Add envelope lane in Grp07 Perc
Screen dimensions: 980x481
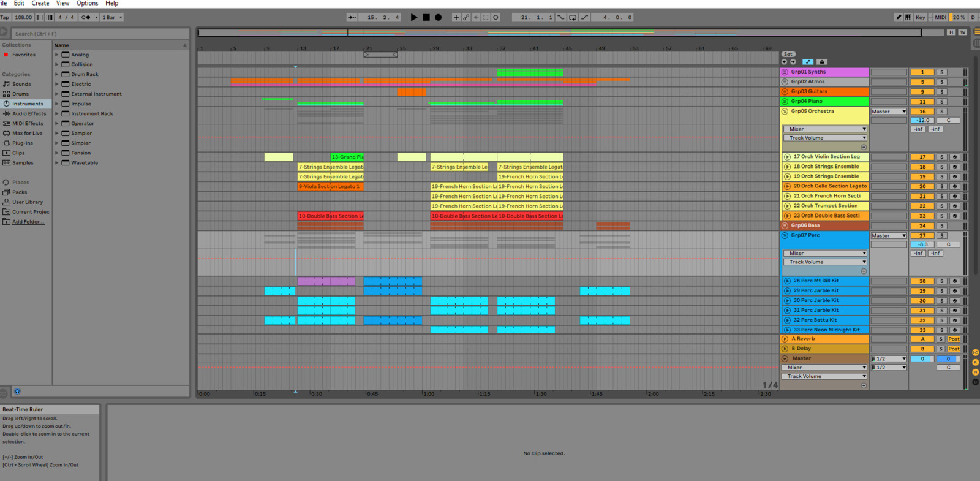pos(864,271)
